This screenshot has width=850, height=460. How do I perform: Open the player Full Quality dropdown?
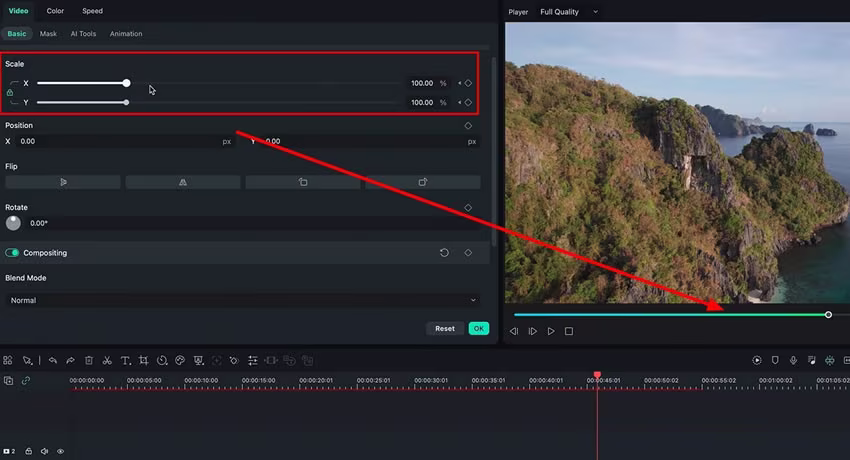click(569, 11)
